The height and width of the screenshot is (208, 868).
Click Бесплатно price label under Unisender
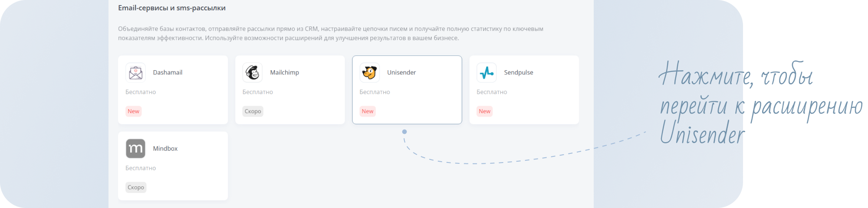coord(375,92)
